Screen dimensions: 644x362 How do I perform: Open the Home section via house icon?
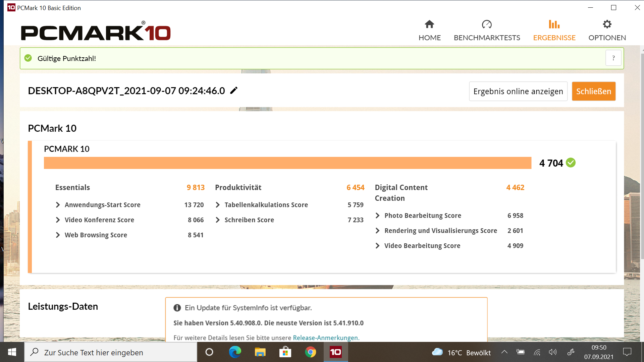[x=429, y=24]
